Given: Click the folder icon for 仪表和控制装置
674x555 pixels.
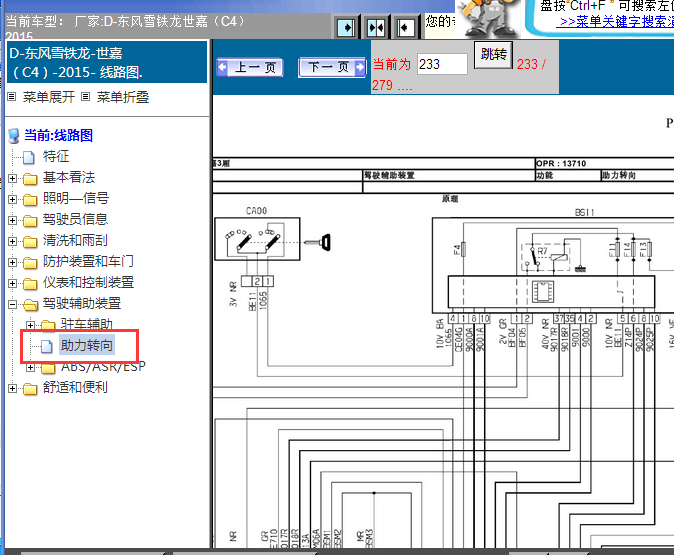Looking at the screenshot, I should pyautogui.click(x=30, y=284).
